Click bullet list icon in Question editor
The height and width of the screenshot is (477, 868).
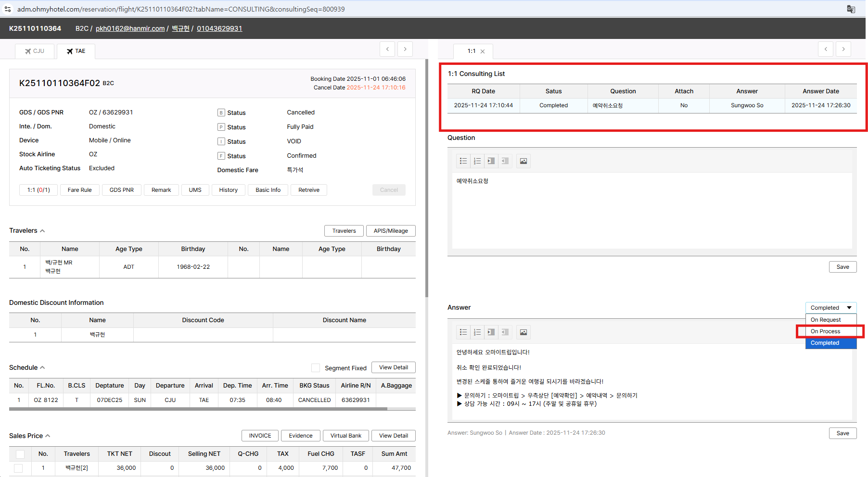coord(463,161)
